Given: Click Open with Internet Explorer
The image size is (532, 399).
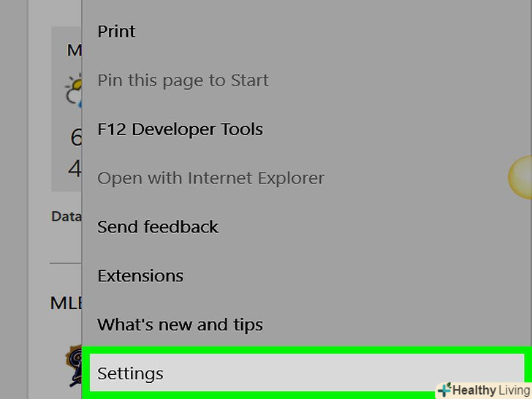Looking at the screenshot, I should click(210, 178).
